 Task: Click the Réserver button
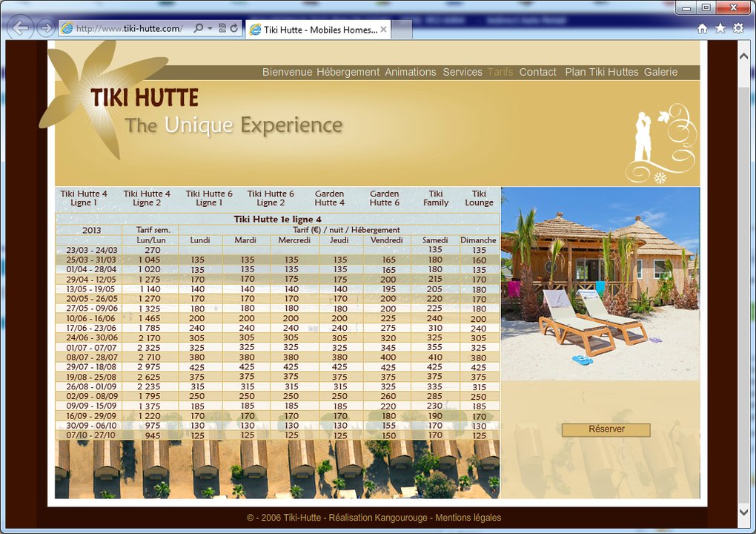(606, 429)
